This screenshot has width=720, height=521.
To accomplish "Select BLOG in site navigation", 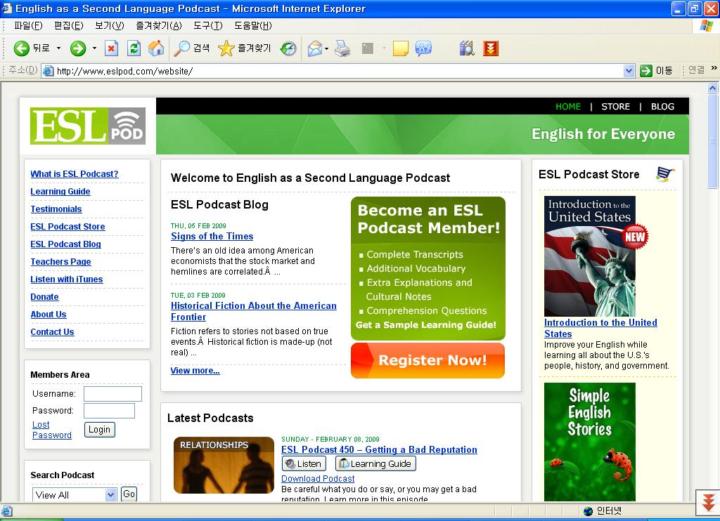I will click(x=662, y=106).
